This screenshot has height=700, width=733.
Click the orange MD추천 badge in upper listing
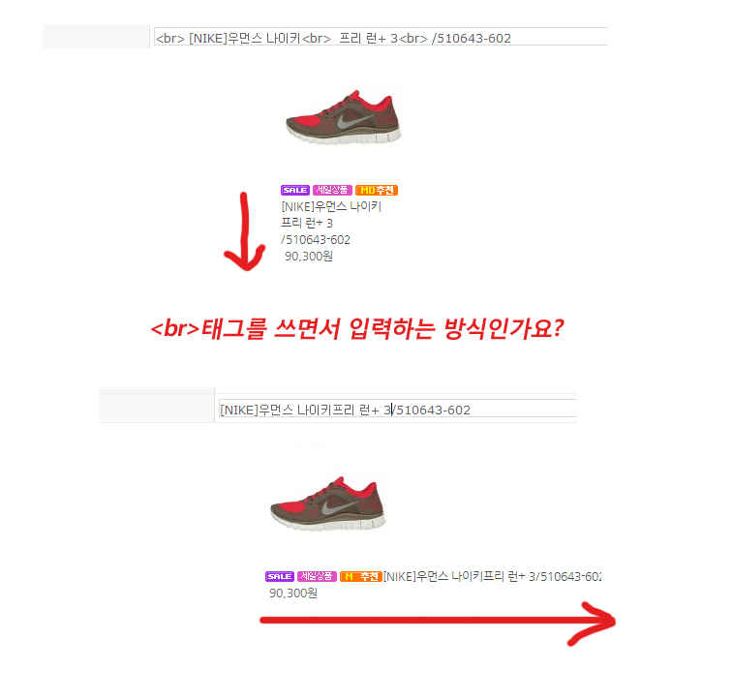[x=377, y=190]
